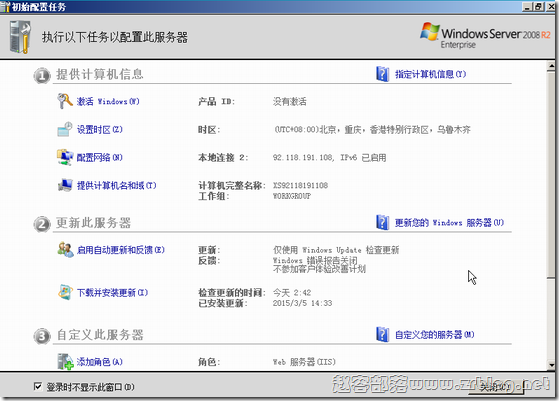
Task: Click the computer name XS92118191108
Action: click(x=300, y=185)
